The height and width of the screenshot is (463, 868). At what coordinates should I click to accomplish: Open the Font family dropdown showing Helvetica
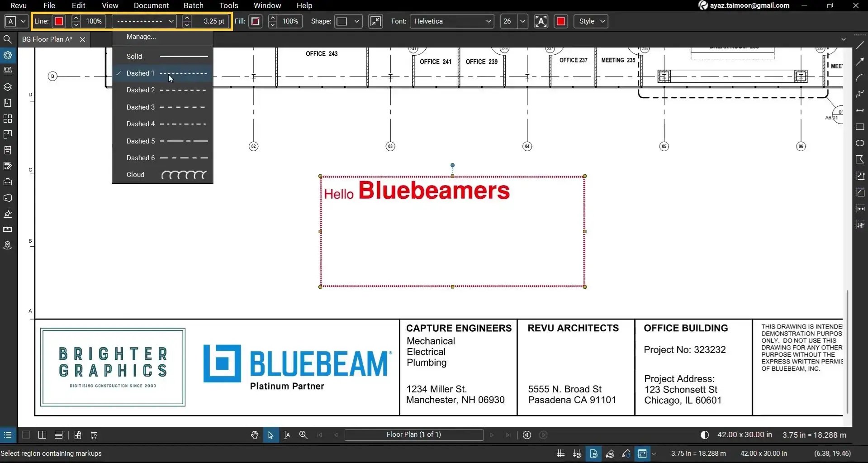tap(451, 21)
